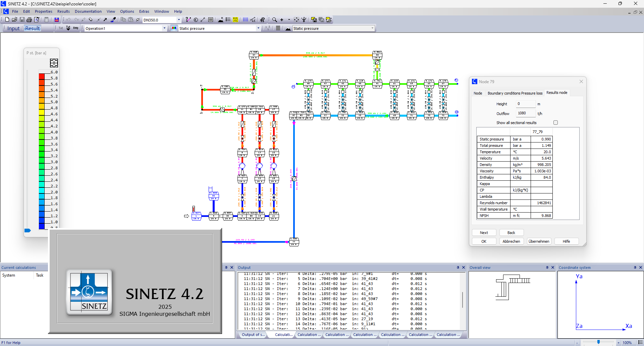The image size is (644, 346).
Task: Open the color Static pressure dropdown
Action: 258,28
